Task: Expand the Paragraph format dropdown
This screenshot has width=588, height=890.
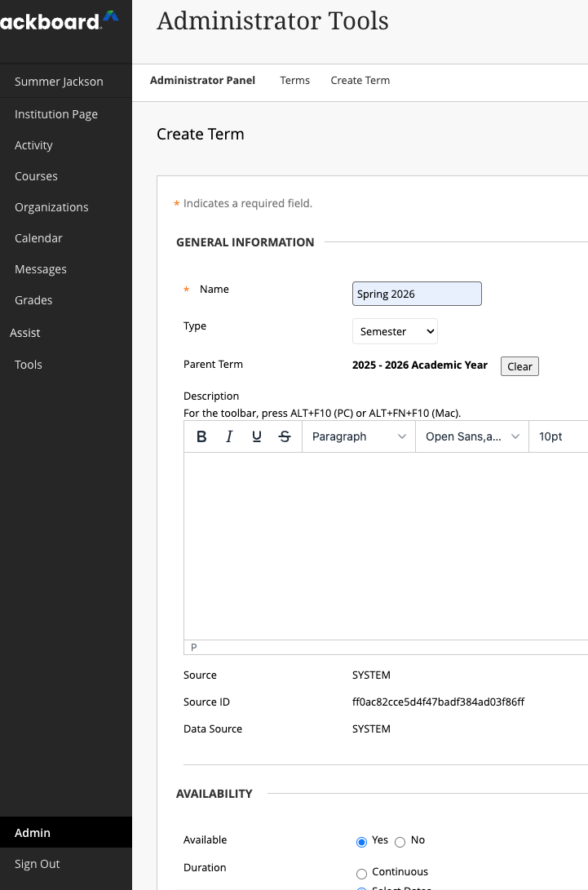Action: 358,436
